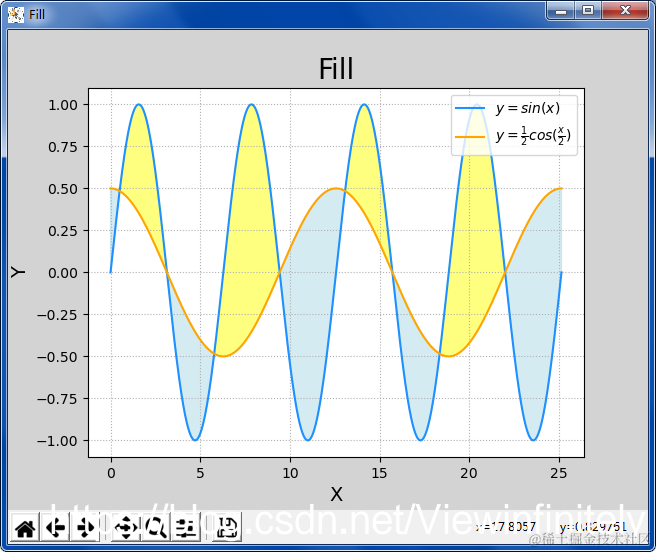Click the Home reset view icon

pos(25,528)
